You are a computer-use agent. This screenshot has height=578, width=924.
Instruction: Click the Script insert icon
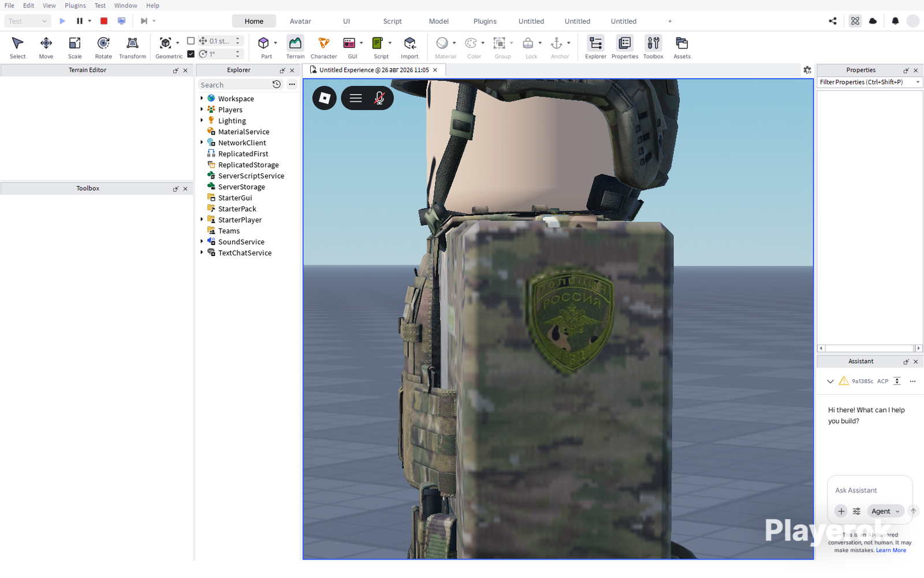pos(378,43)
